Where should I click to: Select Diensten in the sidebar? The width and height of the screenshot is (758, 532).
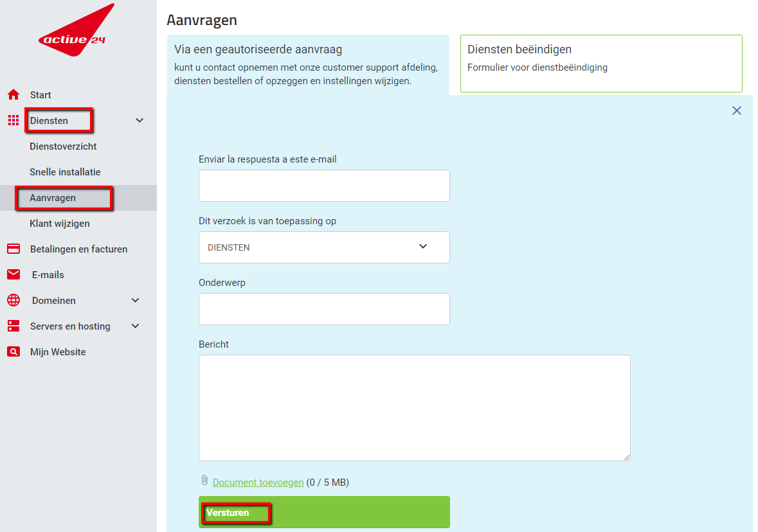[x=49, y=121]
